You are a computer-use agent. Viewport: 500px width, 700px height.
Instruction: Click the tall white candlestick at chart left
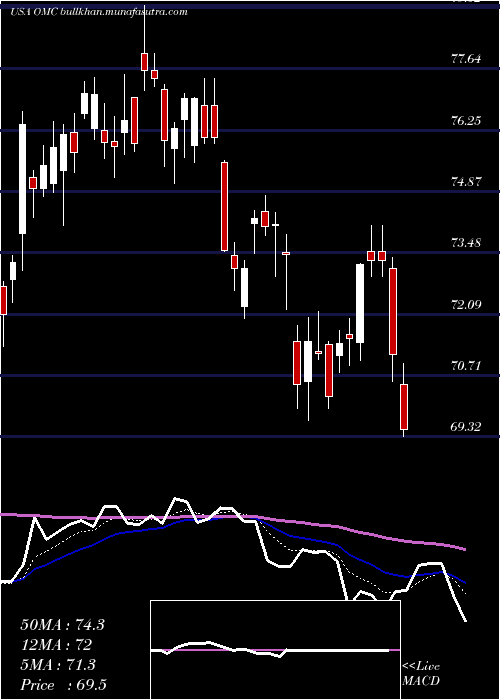pos(22,179)
